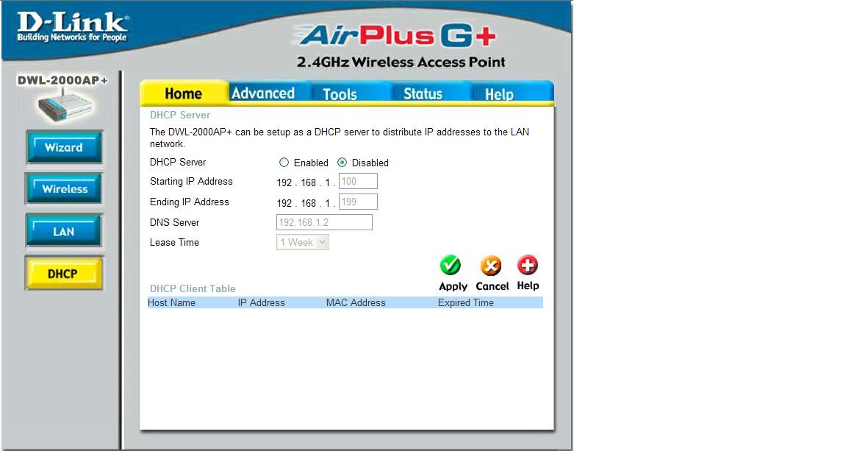Select the Disabled DHCP Server radio button
This screenshot has height=451, width=868.
342,163
